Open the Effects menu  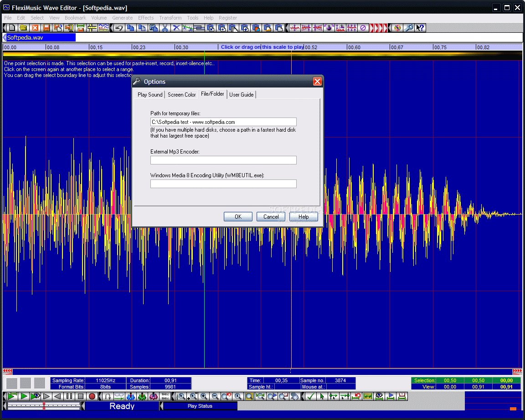coord(146,18)
